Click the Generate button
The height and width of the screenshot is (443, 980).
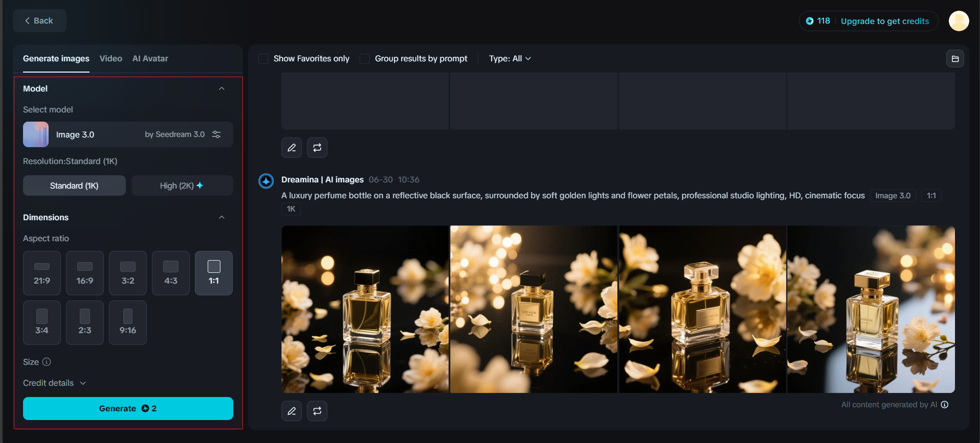point(128,408)
